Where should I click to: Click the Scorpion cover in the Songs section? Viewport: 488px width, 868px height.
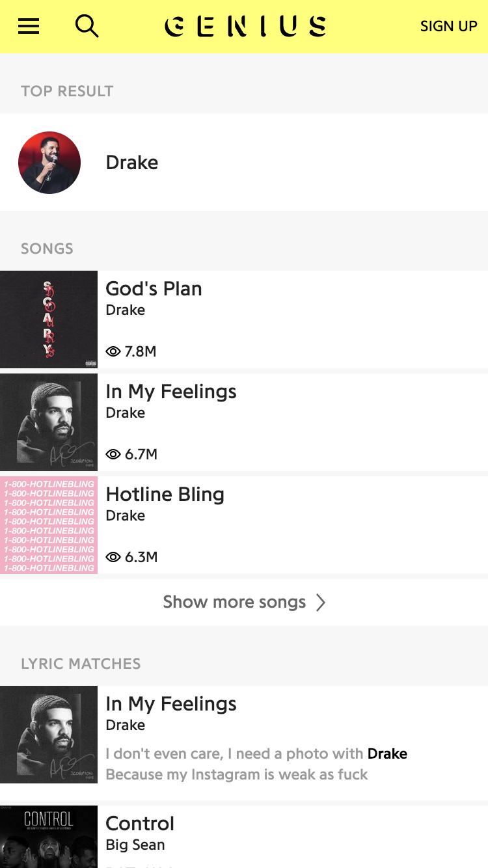click(x=49, y=422)
